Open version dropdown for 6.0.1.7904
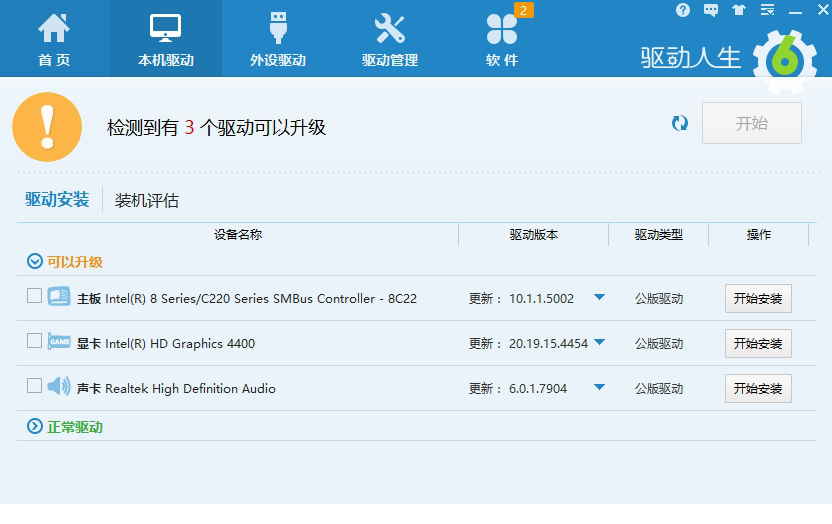Image resolution: width=832 pixels, height=524 pixels. tap(599, 387)
